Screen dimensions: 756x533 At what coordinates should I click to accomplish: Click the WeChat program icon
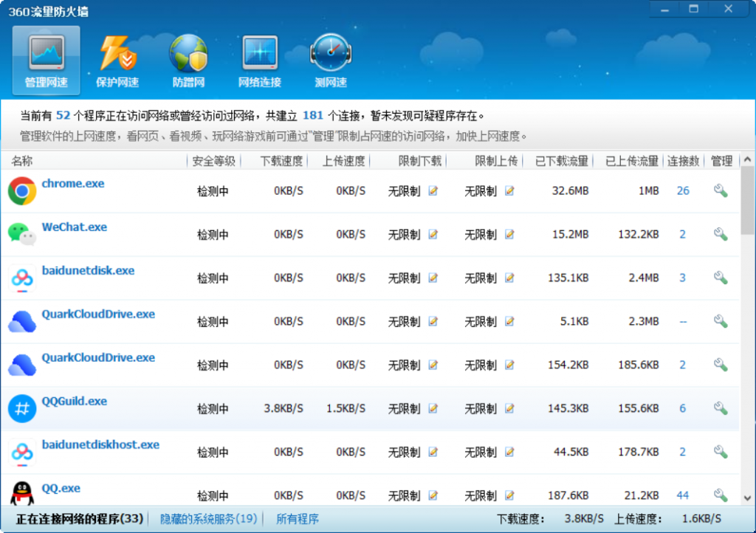tap(21, 234)
